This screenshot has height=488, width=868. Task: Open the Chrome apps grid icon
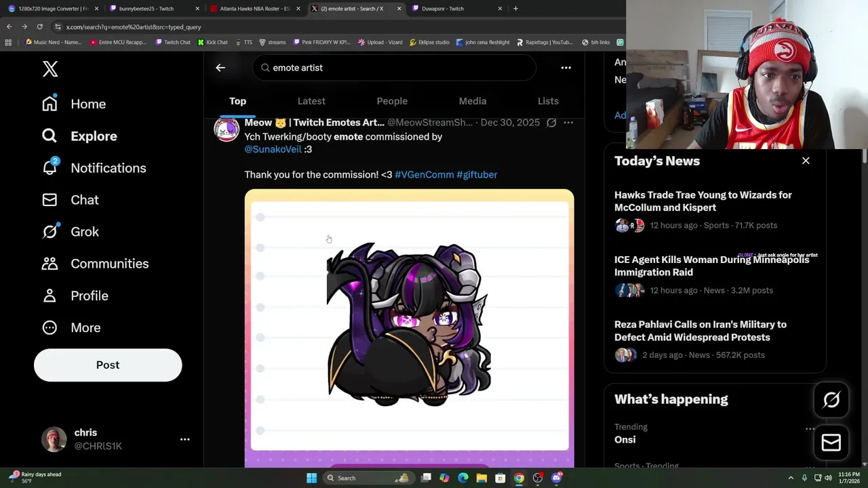(8, 42)
